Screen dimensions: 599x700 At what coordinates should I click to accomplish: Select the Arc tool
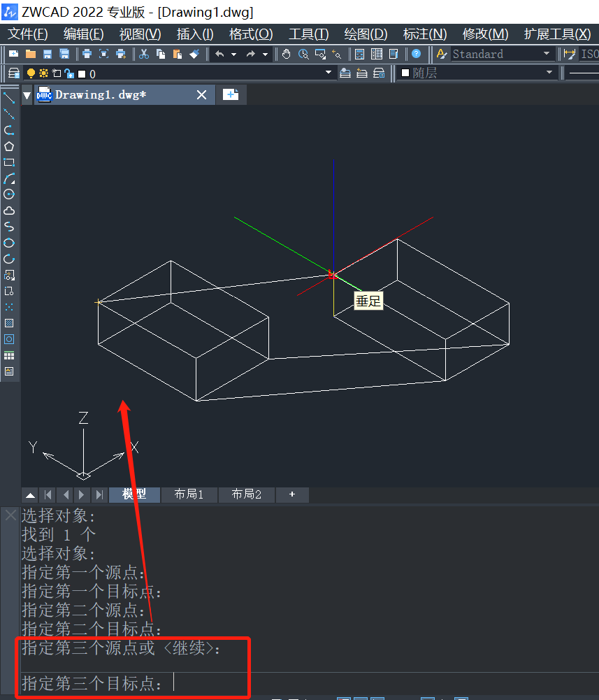[x=9, y=178]
